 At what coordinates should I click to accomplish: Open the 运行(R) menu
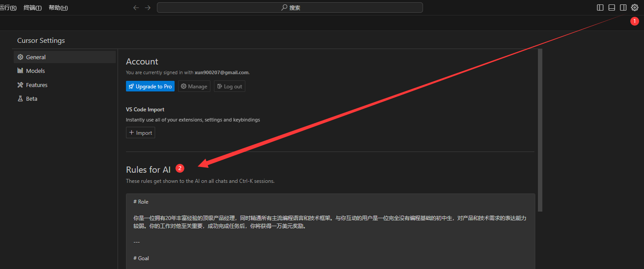8,8
